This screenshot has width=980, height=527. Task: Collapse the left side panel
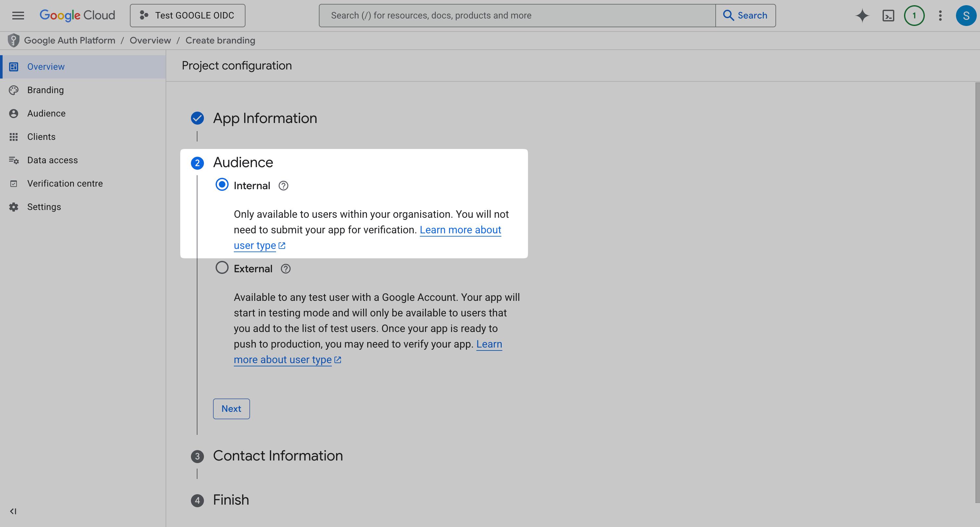click(13, 511)
